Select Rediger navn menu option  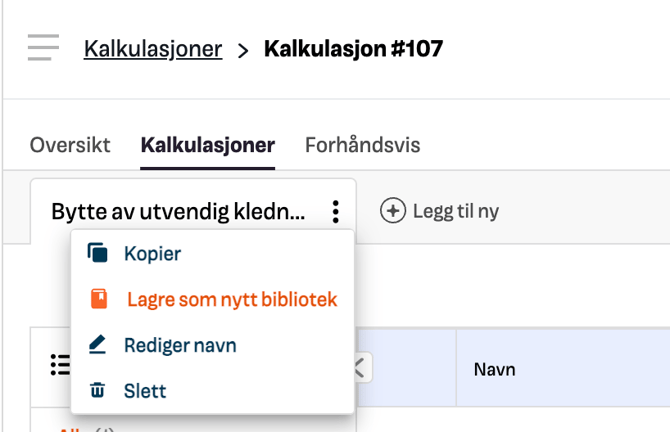[x=180, y=345]
